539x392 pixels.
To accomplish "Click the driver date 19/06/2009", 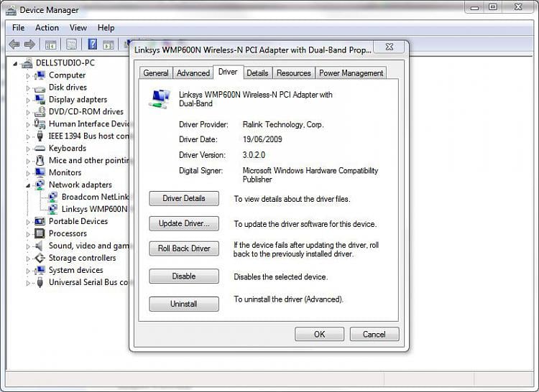I will pyautogui.click(x=262, y=139).
